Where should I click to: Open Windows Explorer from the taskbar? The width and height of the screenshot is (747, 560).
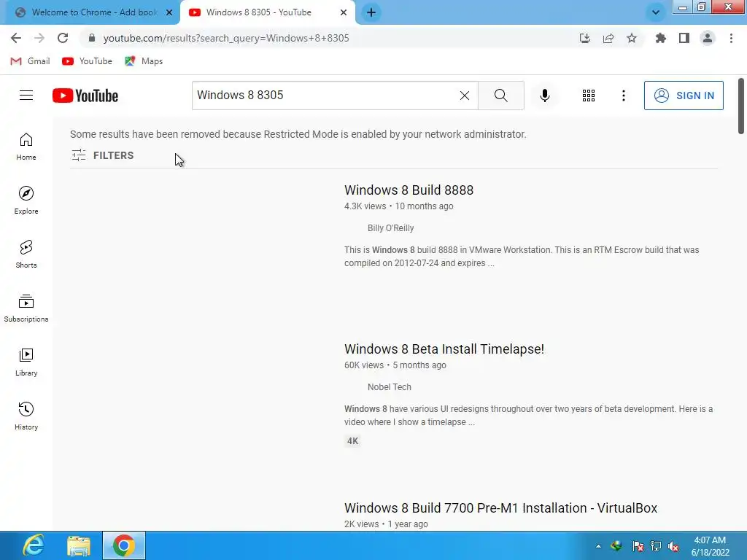tap(79, 545)
